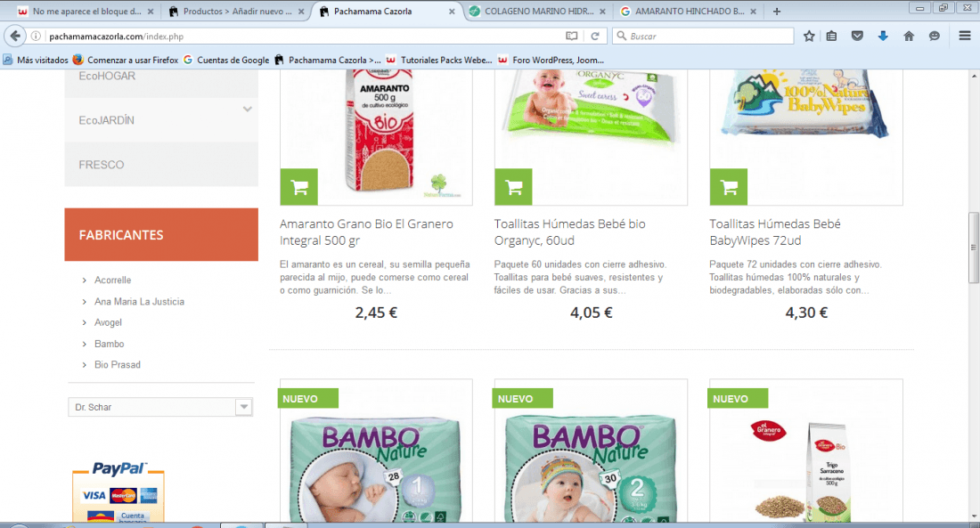Open Toallitas Húmedas Bebé BabyWipes 72ud link
980x528 pixels.
pyautogui.click(x=774, y=232)
